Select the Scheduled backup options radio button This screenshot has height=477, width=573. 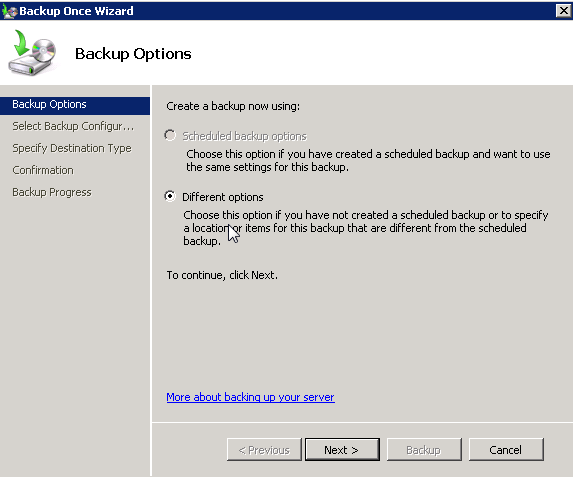coord(170,136)
